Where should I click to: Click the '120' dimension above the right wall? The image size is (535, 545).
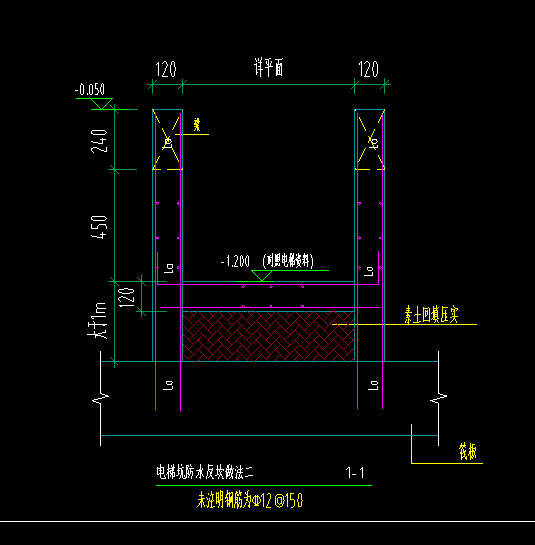[368, 70]
